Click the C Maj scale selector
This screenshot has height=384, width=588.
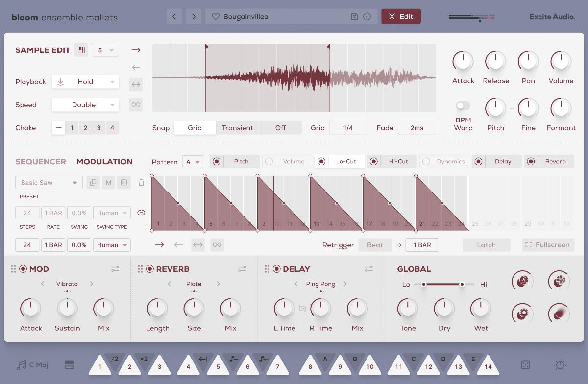pos(33,365)
